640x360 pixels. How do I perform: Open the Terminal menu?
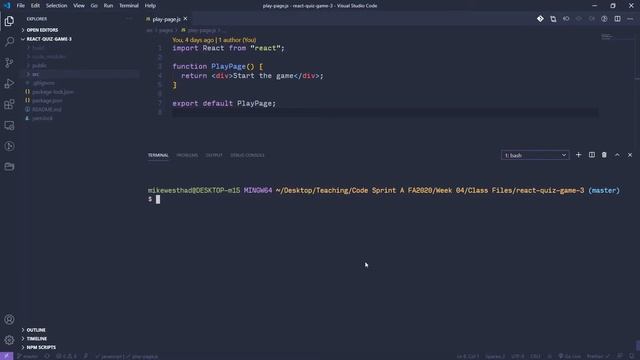coord(129,6)
